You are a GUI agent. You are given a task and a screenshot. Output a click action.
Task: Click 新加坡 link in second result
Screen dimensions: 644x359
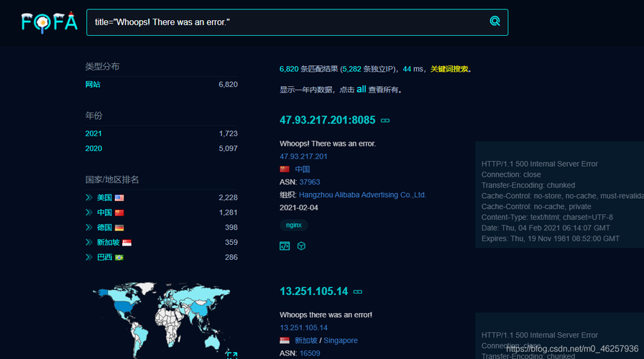tap(306, 340)
